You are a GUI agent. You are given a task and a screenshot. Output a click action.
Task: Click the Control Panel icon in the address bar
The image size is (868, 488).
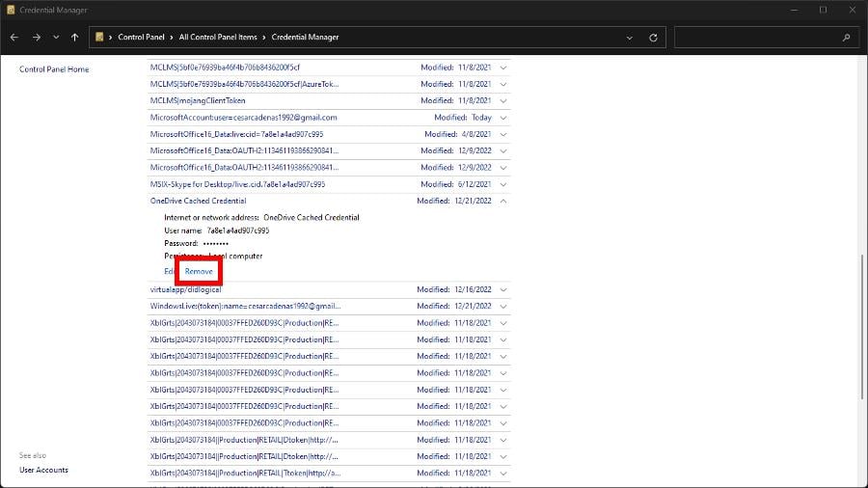point(99,37)
